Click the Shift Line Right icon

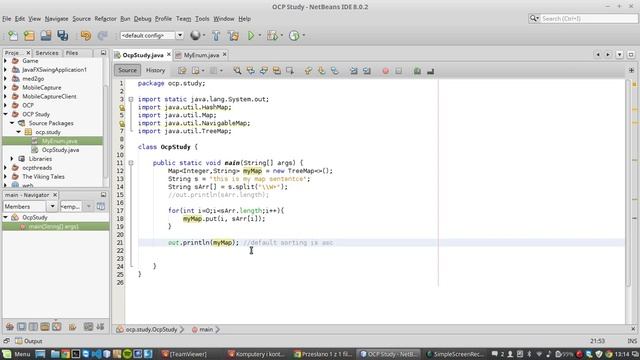[x=367, y=71]
